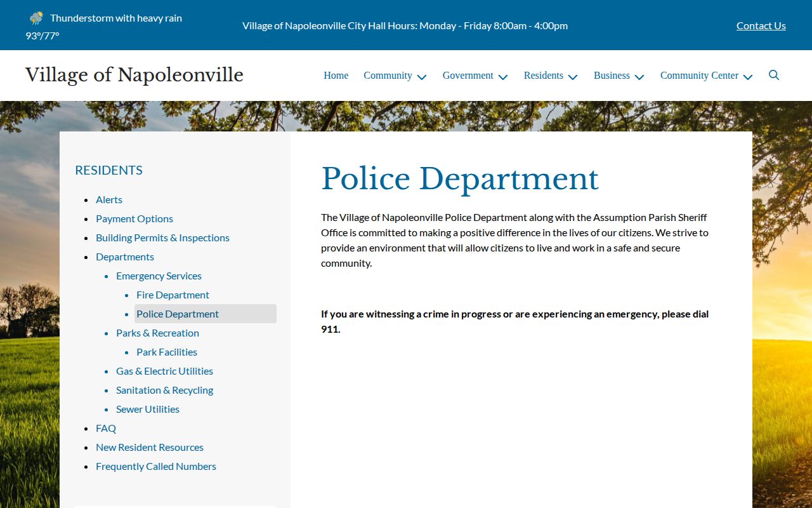Click the bold 911 emergency notice
The height and width of the screenshot is (508, 812).
tap(515, 321)
